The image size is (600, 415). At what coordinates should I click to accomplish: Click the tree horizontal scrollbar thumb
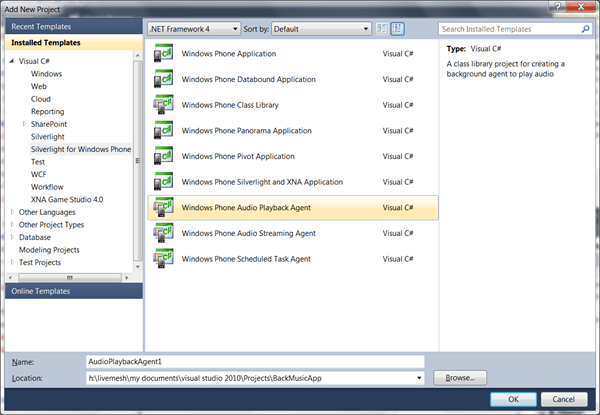coord(70,278)
